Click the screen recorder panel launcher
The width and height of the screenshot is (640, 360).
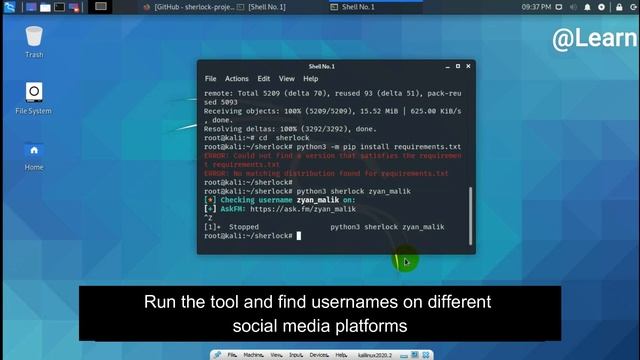74,7
